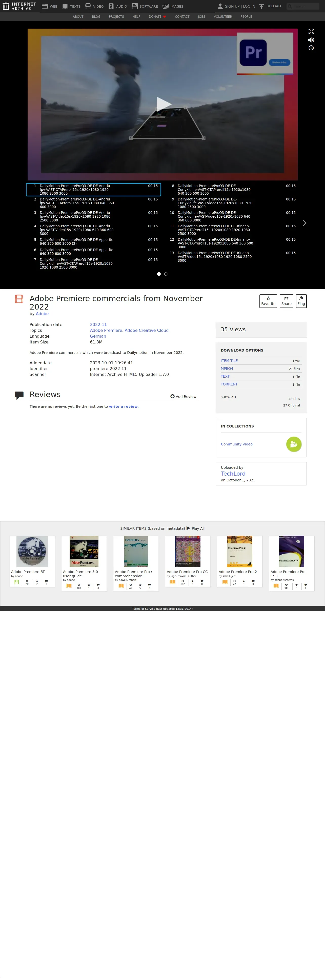Open the Internet Archive home logo
Screen dimensions: 325x980
click(x=19, y=6)
